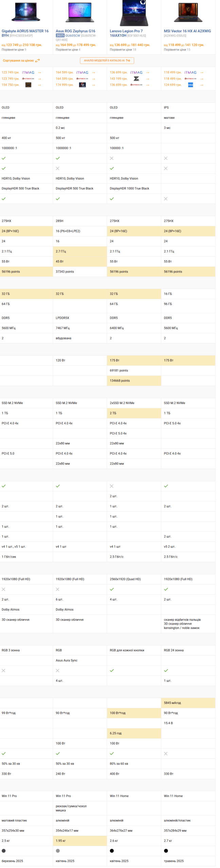Click the arrow beside the 174 999 грн. offer
Viewport: 220px width, 868px height.
93,85
